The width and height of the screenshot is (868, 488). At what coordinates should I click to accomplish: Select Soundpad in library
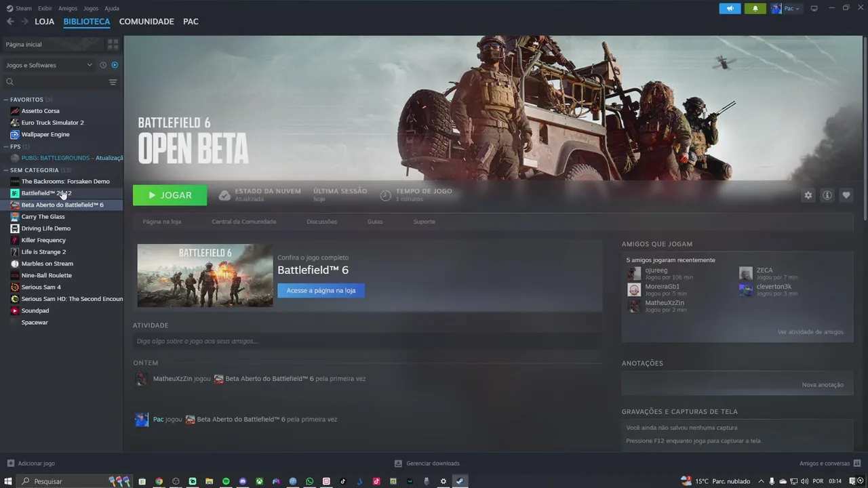(x=35, y=310)
